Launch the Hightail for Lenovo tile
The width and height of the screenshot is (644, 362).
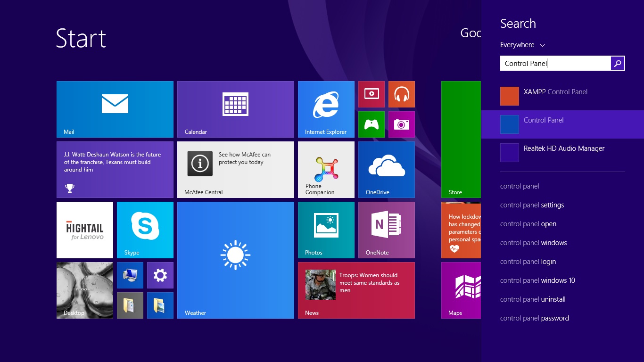pyautogui.click(x=85, y=230)
